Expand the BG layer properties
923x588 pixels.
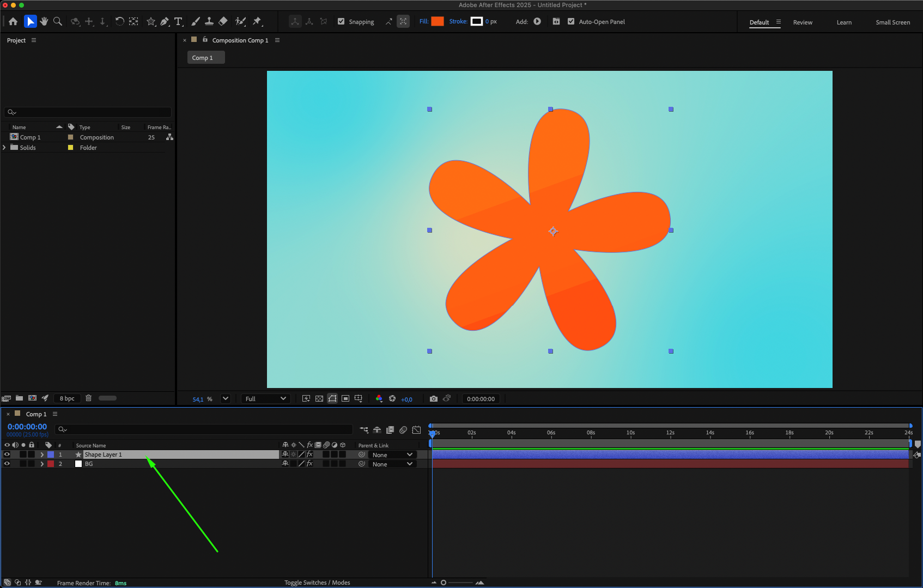click(42, 464)
